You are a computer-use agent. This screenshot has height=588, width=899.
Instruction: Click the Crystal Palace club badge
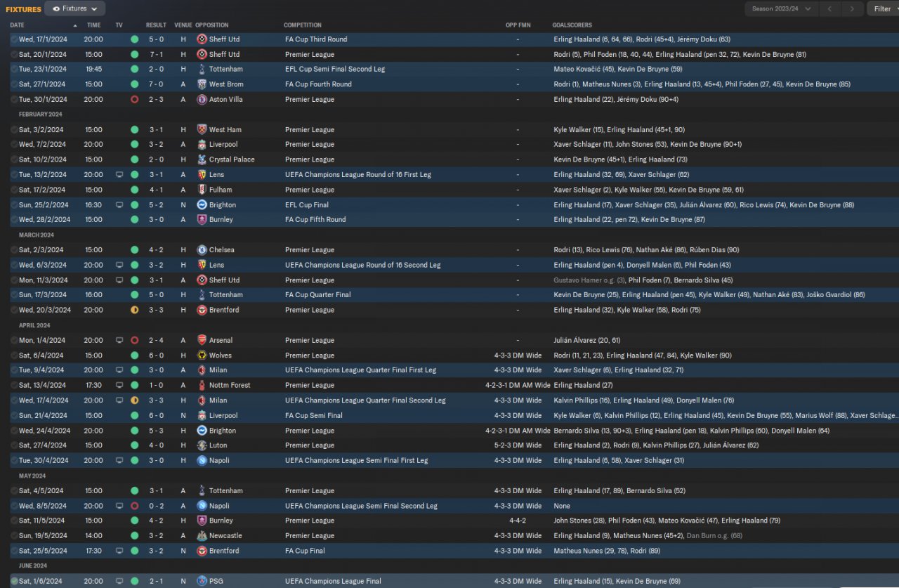pos(202,159)
